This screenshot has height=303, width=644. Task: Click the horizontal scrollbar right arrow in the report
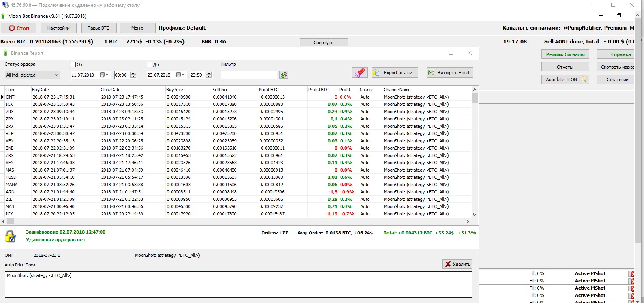(468, 221)
